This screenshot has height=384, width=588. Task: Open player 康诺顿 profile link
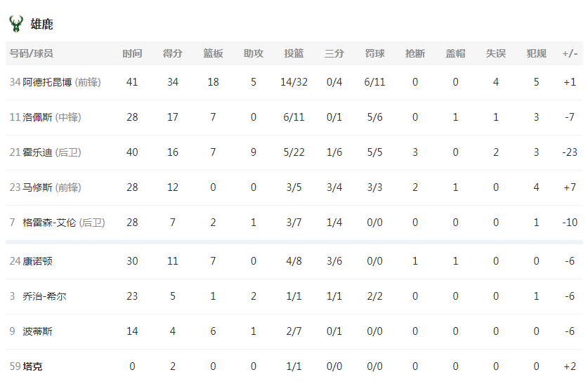point(37,261)
